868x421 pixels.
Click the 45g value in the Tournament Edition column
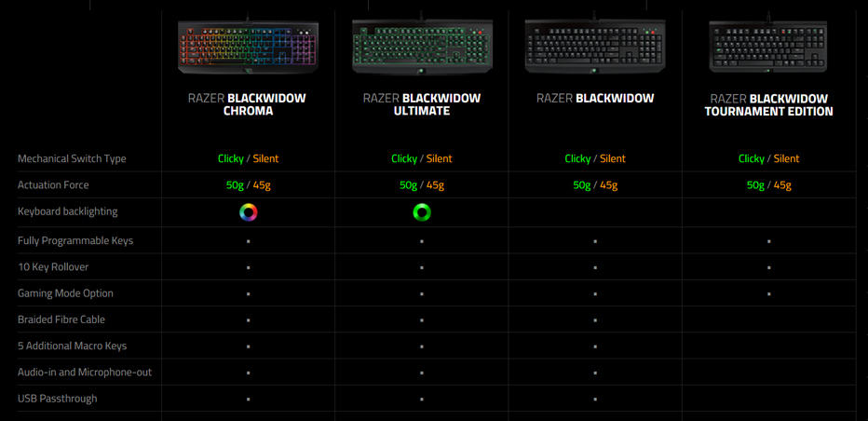(782, 185)
